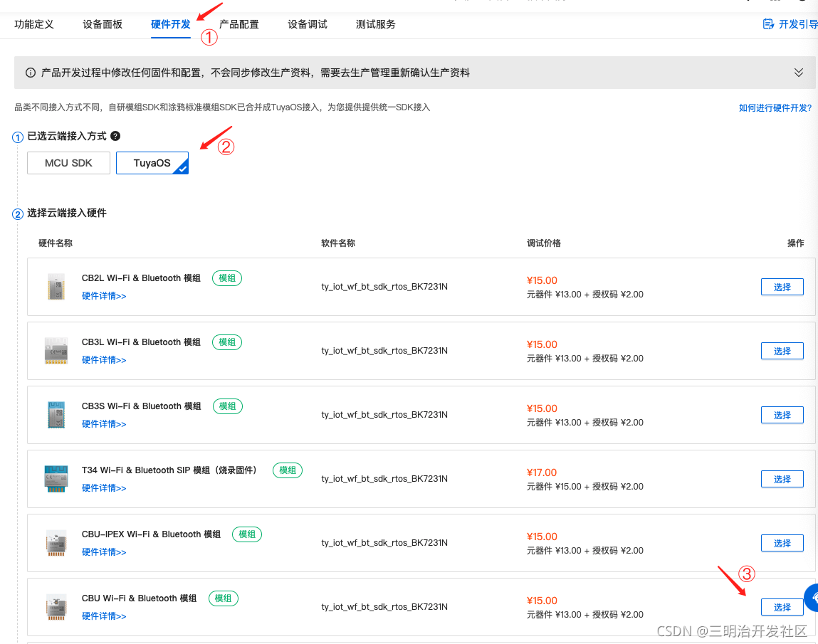818x644 pixels.
Task: Click the CB3S Wi-Fi & Bluetooth 模组 name
Action: point(142,406)
